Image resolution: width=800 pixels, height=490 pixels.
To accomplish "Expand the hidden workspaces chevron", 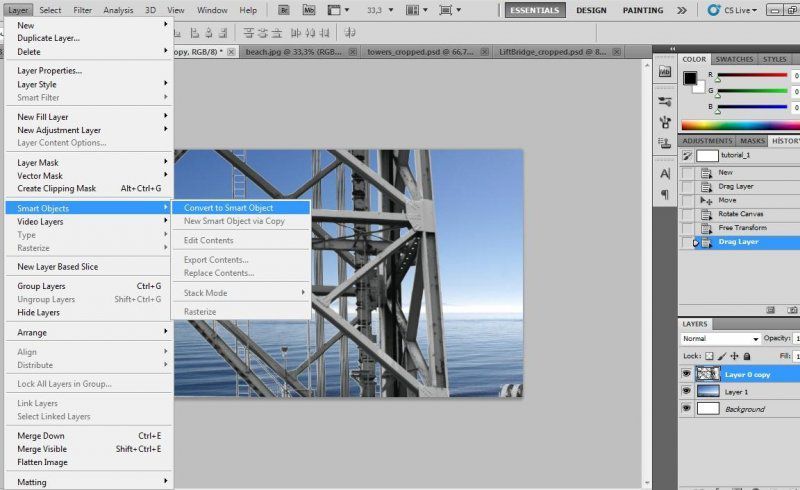I will 681,10.
